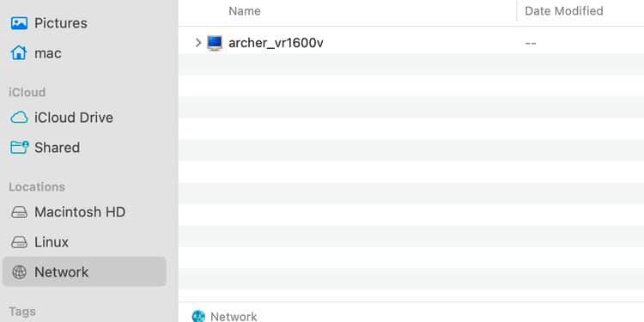The image size is (644, 322).
Task: Click the Pictures icon in the sidebar
Action: click(x=19, y=23)
